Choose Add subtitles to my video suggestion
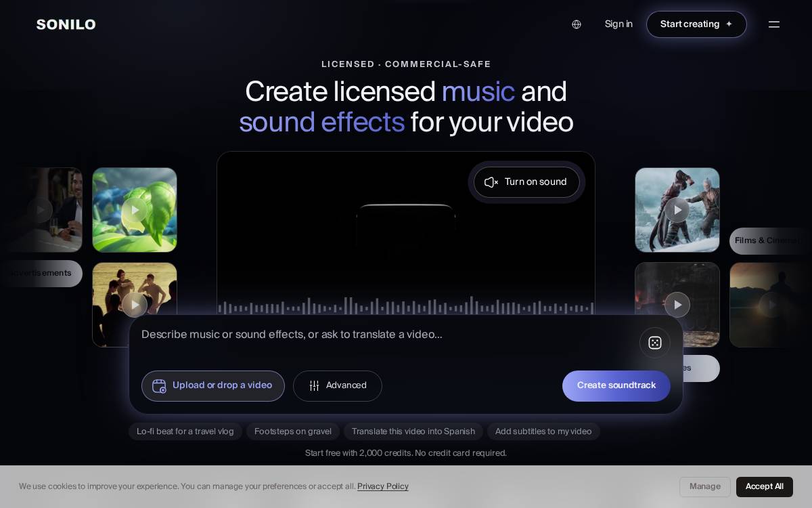The image size is (812, 508). click(x=543, y=431)
